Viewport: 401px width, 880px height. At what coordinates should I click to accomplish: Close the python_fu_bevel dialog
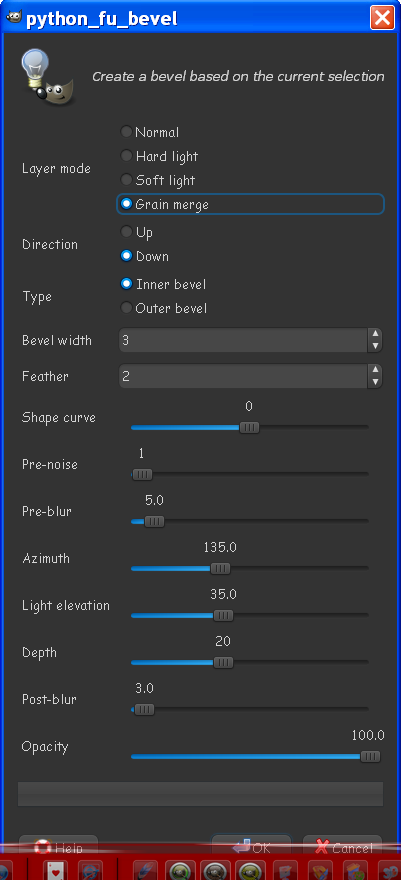tap(382, 19)
